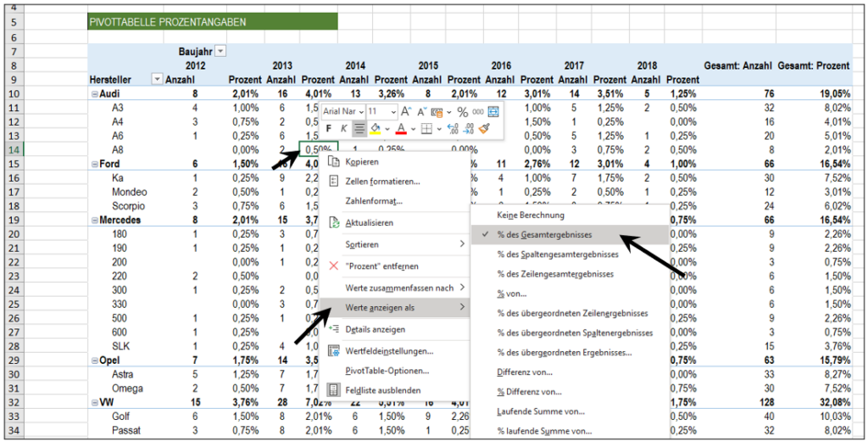Remove field via '"Prozent" entfernen'
868x442 pixels.
[x=395, y=266]
